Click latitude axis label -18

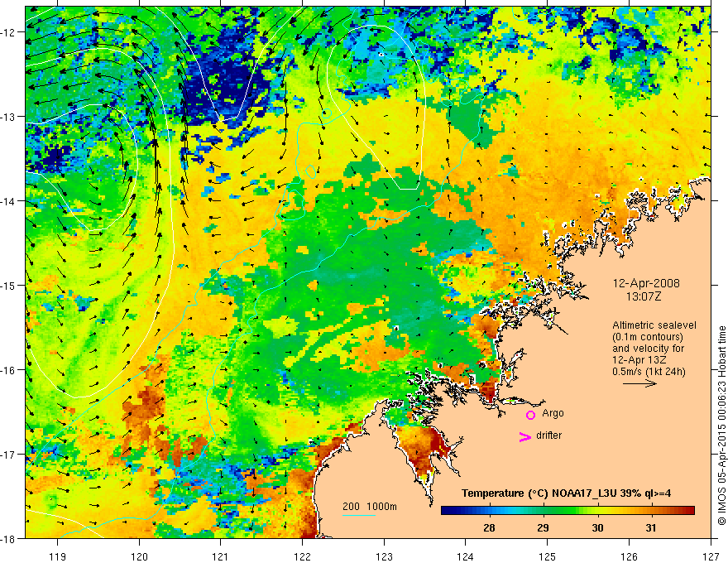(x=9, y=538)
